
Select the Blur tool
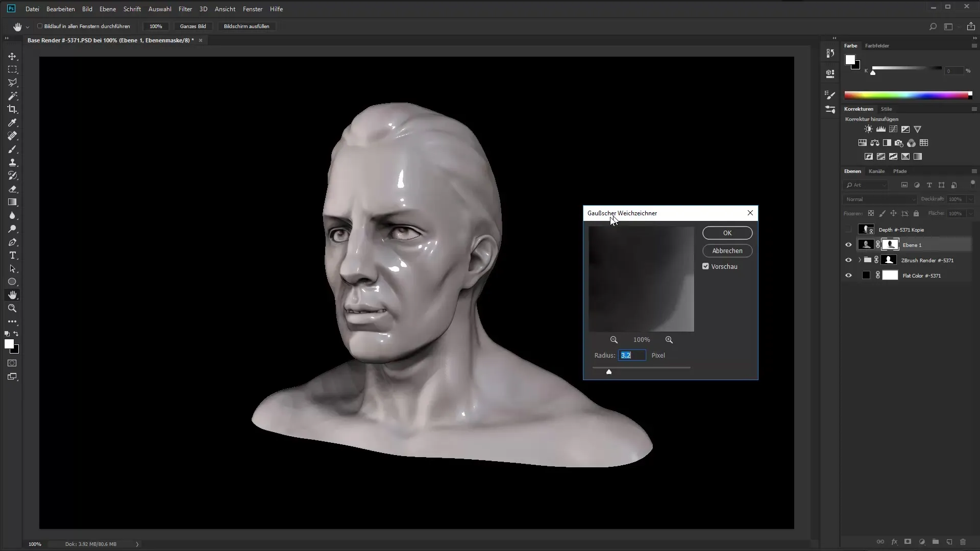[x=12, y=215]
